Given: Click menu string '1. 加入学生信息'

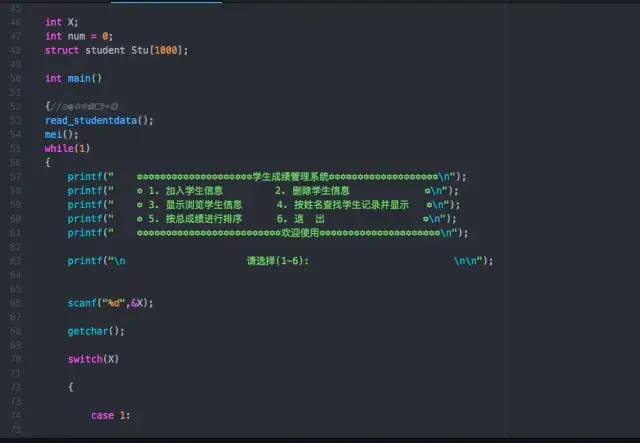Looking at the screenshot, I should [186, 191].
